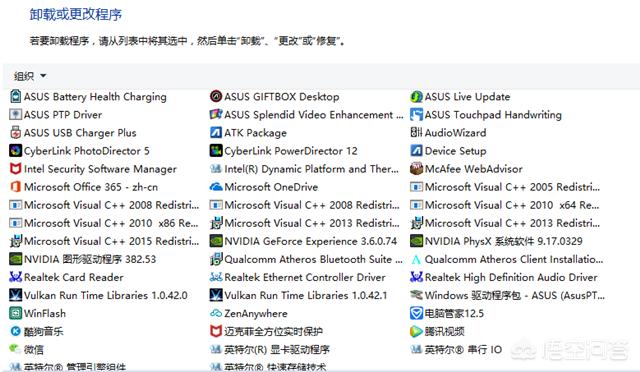Select the Realtek Card Reader icon
640x372 pixels.
(16, 277)
